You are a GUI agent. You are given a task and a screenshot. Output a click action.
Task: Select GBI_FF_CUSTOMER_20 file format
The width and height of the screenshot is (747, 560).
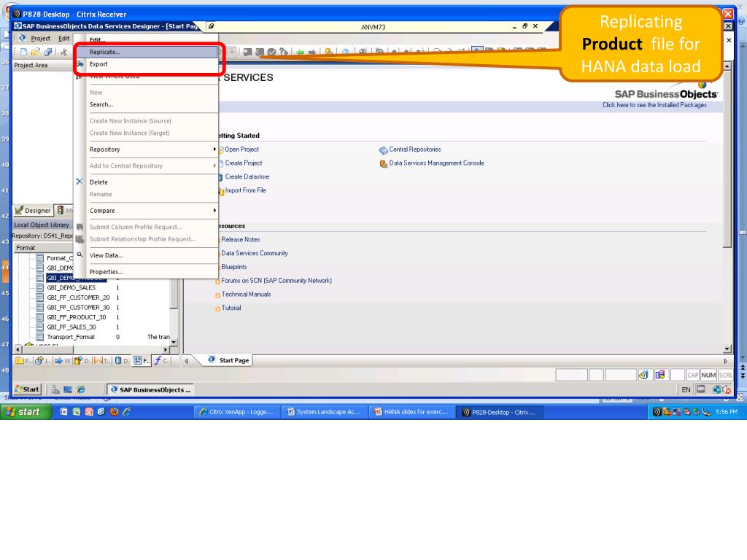78,297
